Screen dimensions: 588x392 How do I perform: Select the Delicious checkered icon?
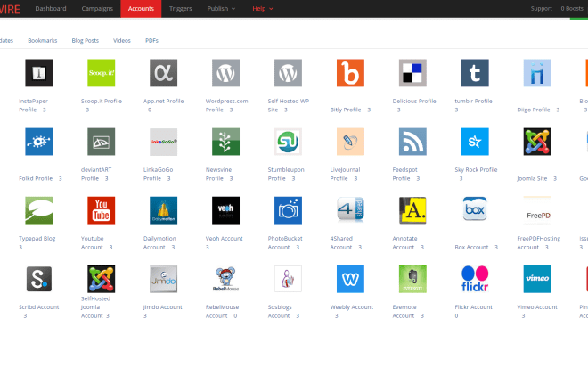[412, 73]
